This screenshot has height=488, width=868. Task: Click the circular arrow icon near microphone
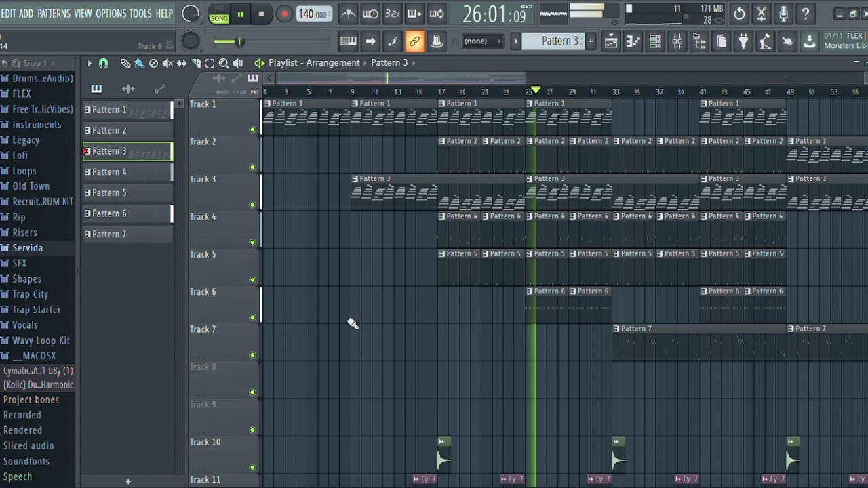click(x=739, y=14)
